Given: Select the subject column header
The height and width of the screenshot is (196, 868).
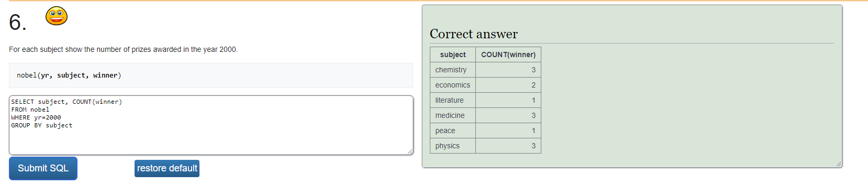Looking at the screenshot, I should (453, 55).
